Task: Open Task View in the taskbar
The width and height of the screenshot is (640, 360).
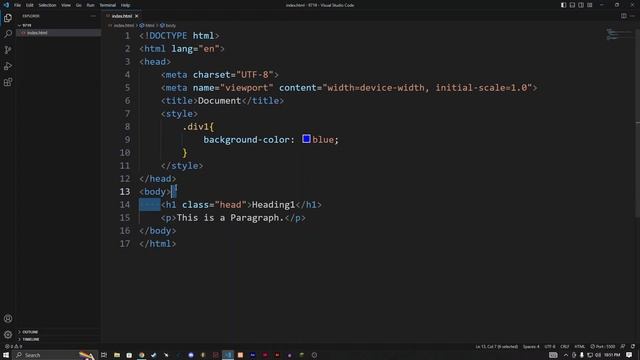Action: [104, 355]
